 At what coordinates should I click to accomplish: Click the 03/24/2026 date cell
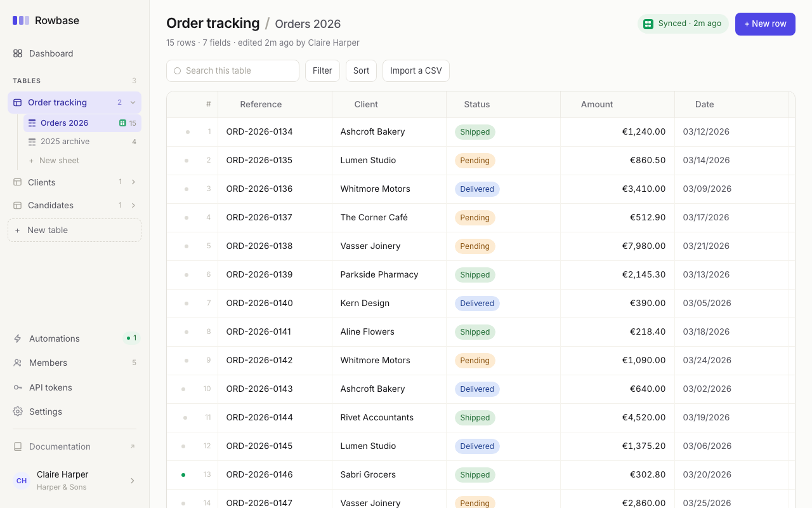pyautogui.click(x=732, y=361)
